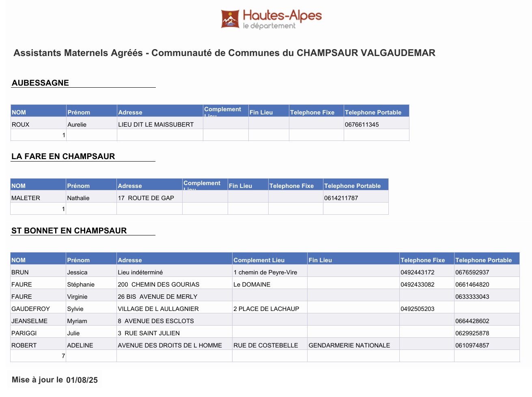This screenshot has width=532, height=397.
Task: Click the Hautes-Alpes mountain logo icon
Action: 230,19
